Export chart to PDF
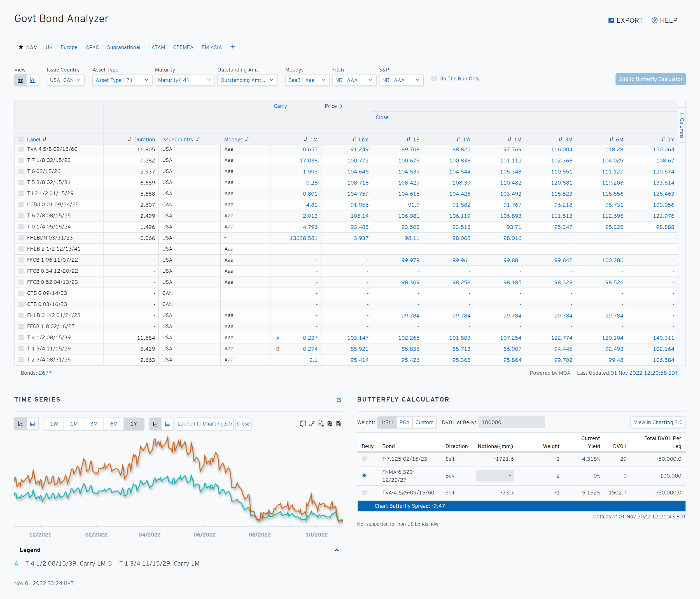This screenshot has height=599, width=700. (330, 424)
